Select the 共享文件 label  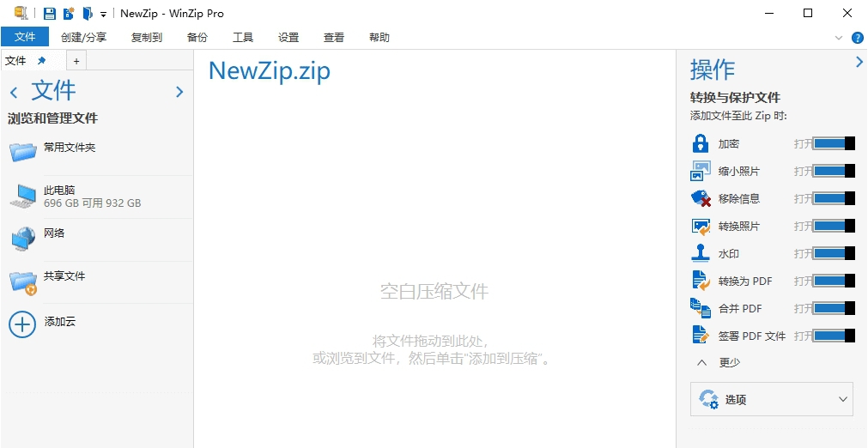pyautogui.click(x=64, y=275)
